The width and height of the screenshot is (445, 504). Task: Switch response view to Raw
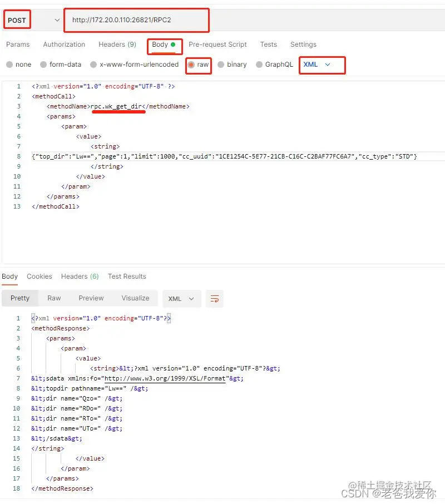pyautogui.click(x=54, y=298)
